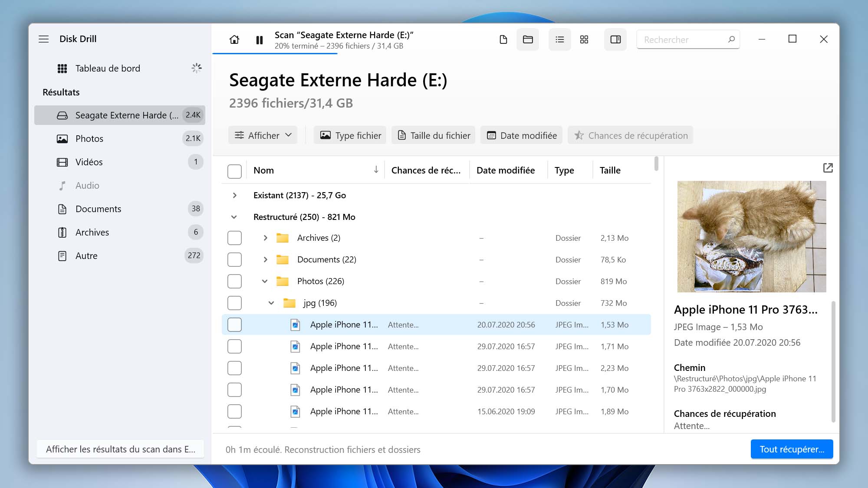
Task: Click the open folder icon
Action: tap(528, 39)
